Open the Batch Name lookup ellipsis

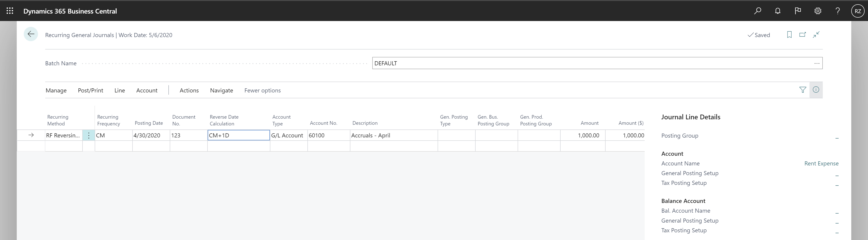pos(817,63)
